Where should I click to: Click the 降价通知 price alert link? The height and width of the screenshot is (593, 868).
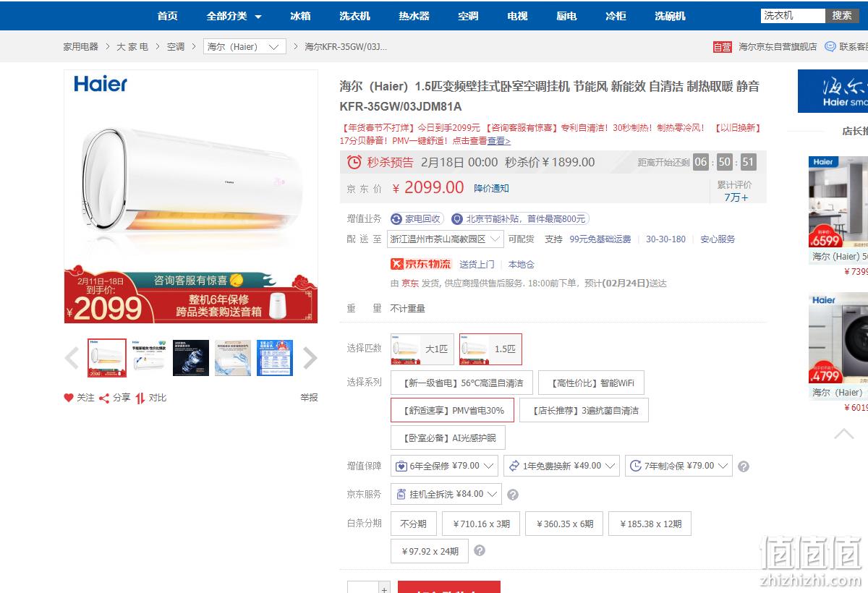click(x=491, y=188)
